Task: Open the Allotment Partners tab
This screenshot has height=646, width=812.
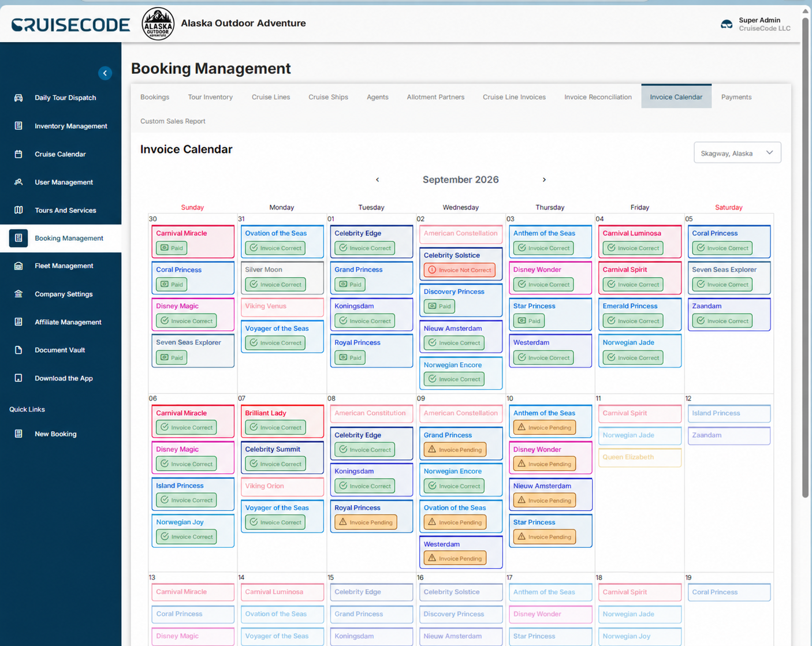Action: point(435,97)
